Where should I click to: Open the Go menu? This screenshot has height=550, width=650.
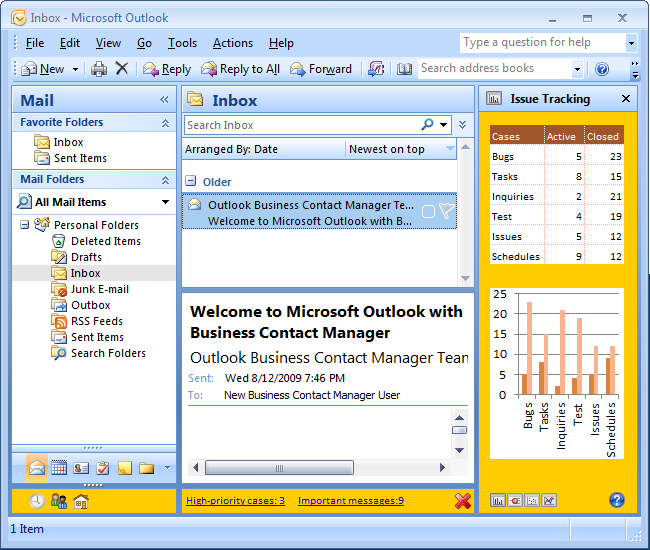(x=144, y=43)
